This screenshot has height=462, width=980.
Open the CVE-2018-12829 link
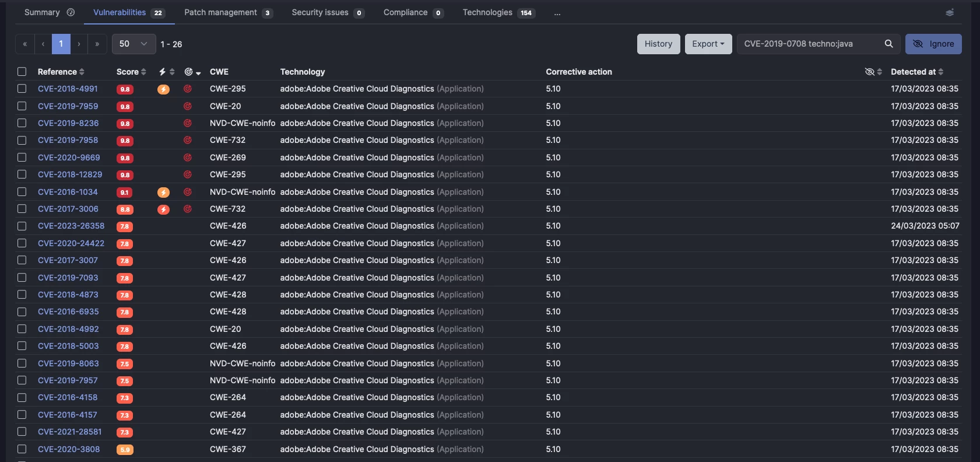click(x=70, y=174)
